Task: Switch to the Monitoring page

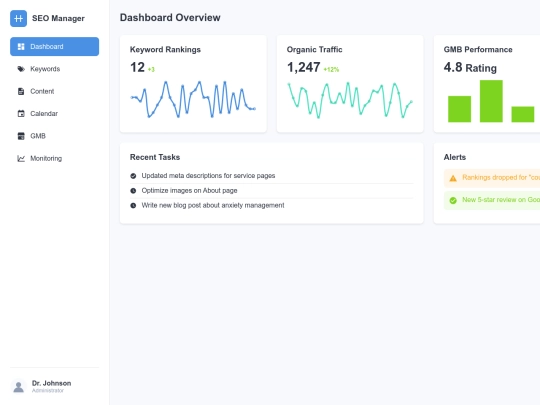Action: (54, 158)
